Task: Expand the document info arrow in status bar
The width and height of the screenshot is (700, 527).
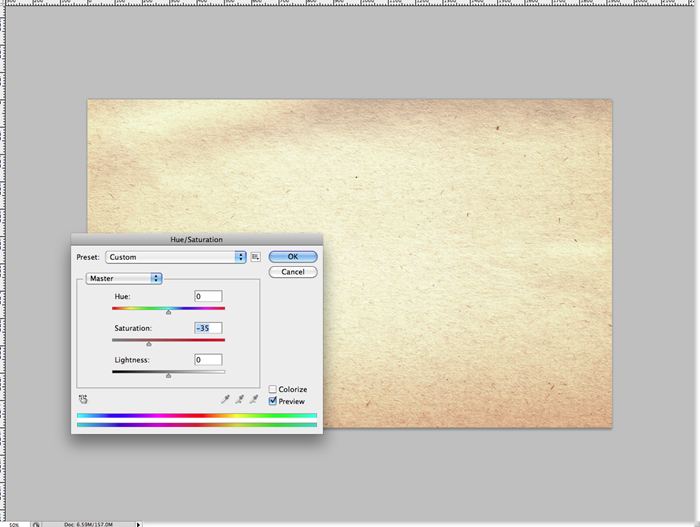Action: click(138, 524)
